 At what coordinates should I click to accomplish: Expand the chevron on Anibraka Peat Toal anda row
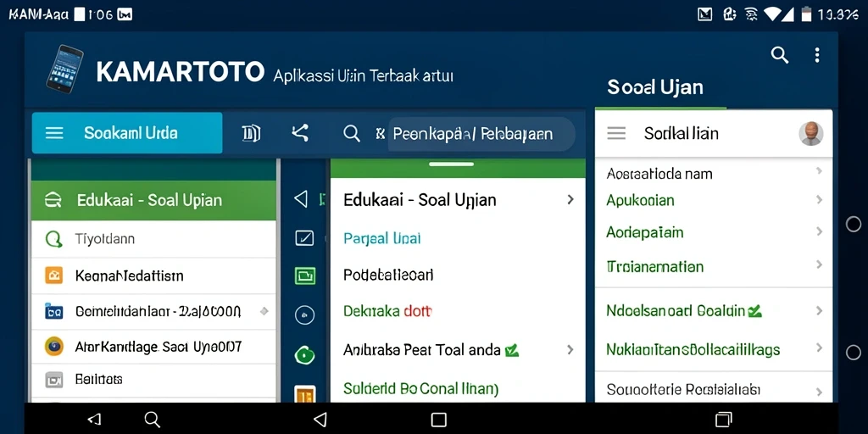[570, 349]
